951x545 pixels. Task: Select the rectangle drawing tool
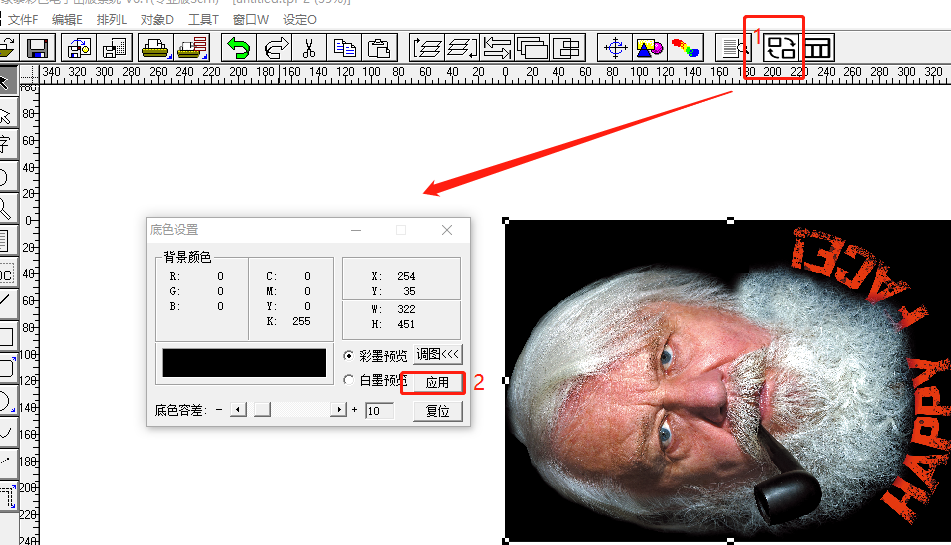point(6,336)
